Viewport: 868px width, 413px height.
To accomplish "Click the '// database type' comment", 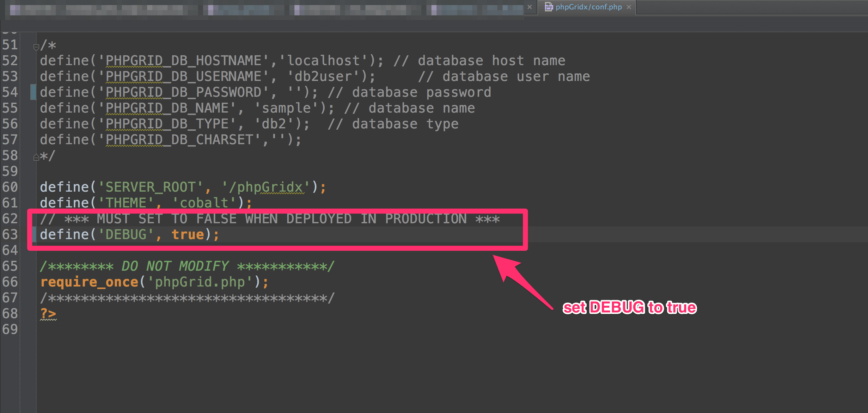I will 393,124.
